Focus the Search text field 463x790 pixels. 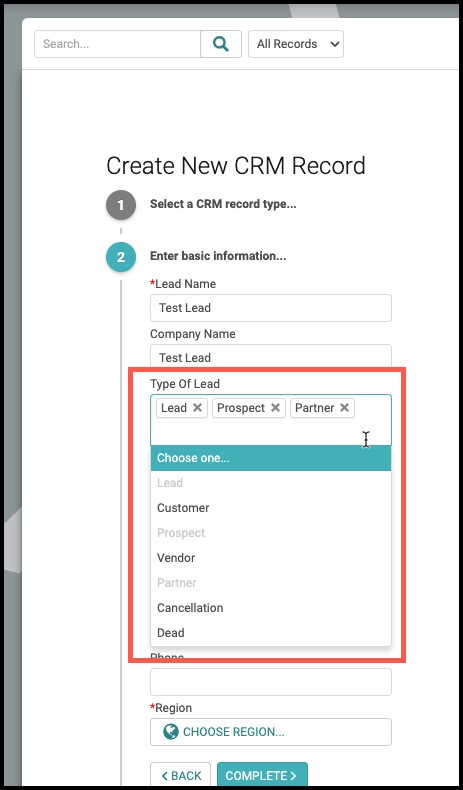pyautogui.click(x=117, y=44)
